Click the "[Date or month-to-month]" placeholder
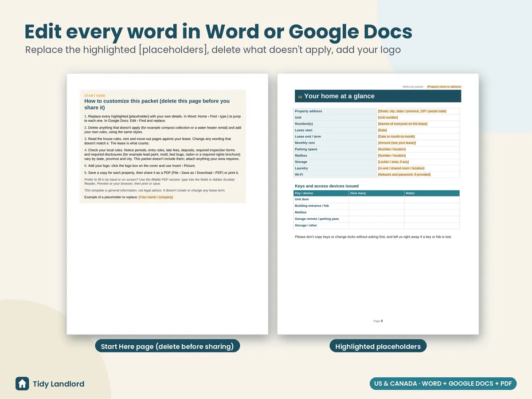This screenshot has height=399, width=532. click(396, 137)
